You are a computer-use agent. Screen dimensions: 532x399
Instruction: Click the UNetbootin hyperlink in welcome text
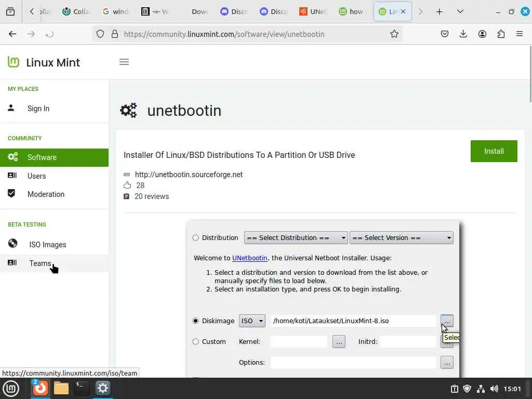point(250,258)
